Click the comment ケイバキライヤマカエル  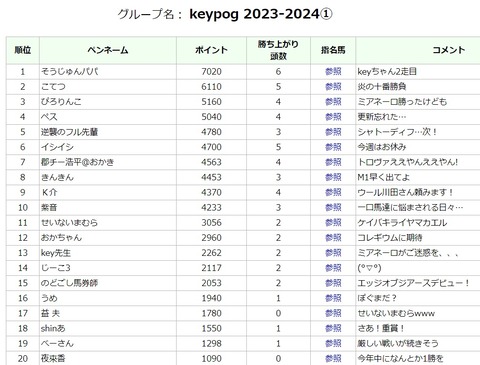(402, 223)
